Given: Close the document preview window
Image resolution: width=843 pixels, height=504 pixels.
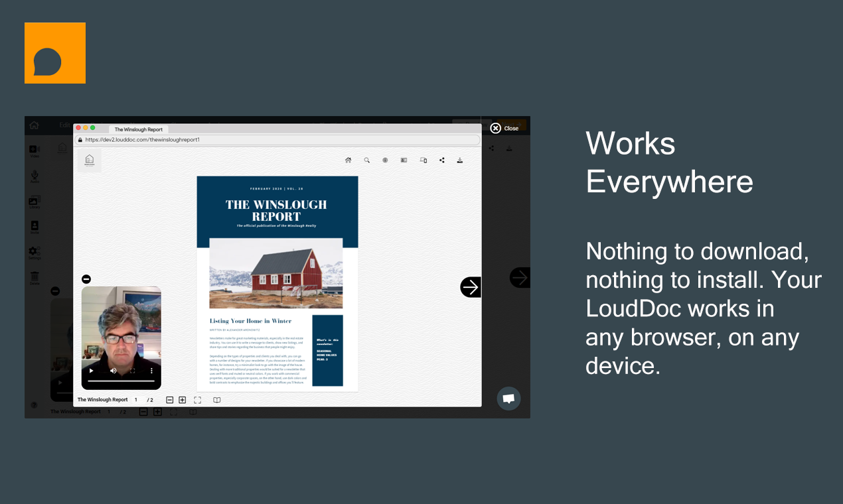Looking at the screenshot, I should (497, 127).
